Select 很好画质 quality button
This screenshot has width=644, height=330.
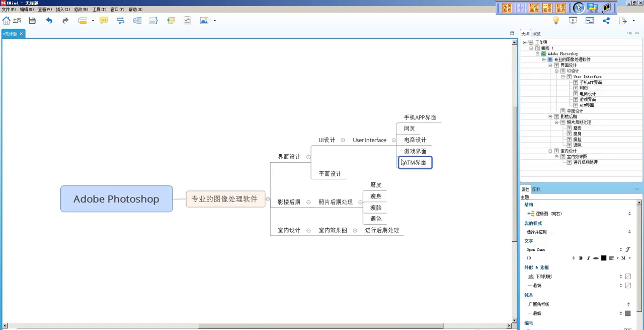coord(521,8)
